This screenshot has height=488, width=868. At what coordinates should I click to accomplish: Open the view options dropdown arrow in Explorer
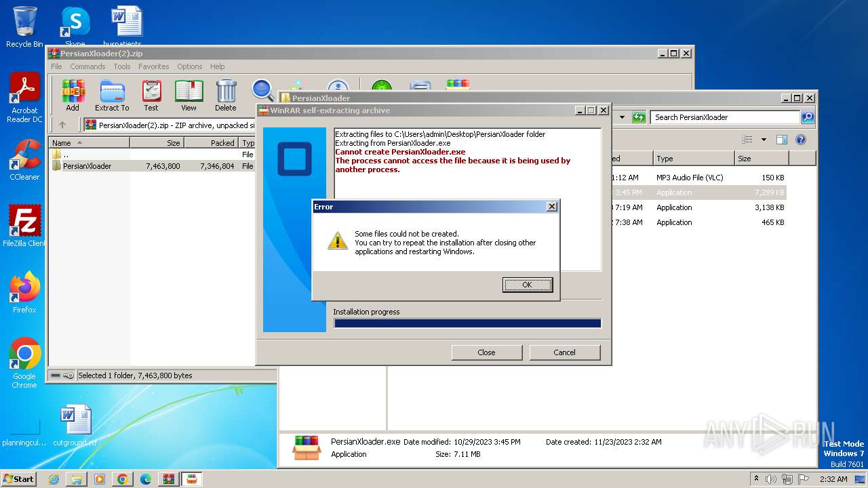[764, 140]
